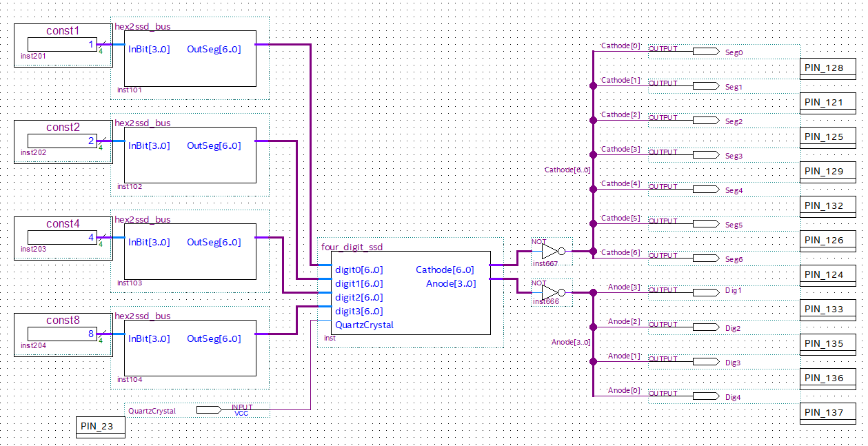Select the const2 constant block
This screenshot has height=446, width=868.
pyautogui.click(x=63, y=141)
